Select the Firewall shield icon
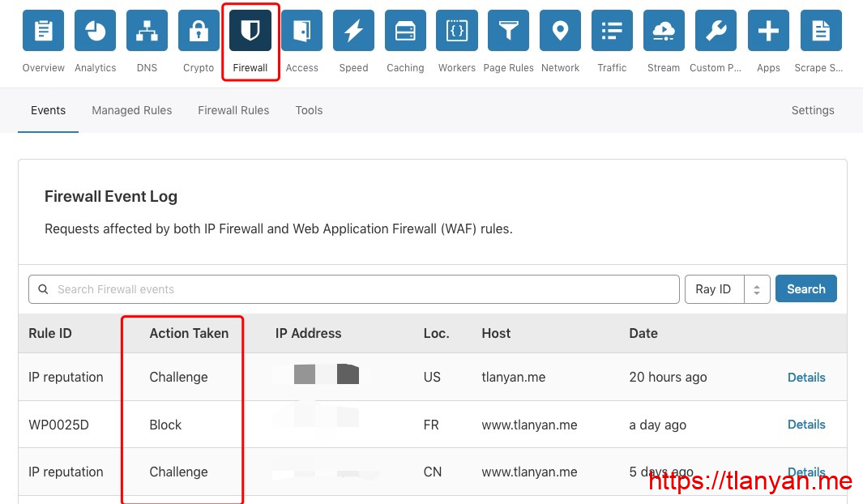 pyautogui.click(x=250, y=31)
